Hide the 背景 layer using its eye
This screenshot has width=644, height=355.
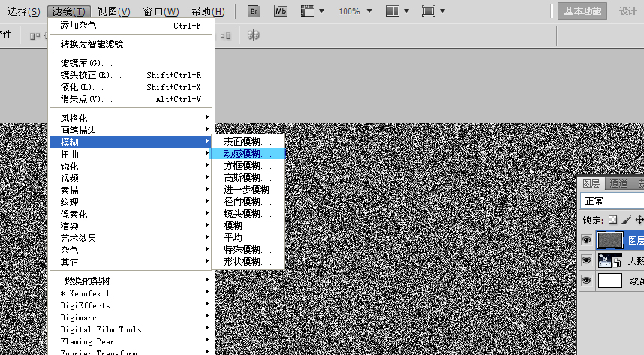click(586, 281)
